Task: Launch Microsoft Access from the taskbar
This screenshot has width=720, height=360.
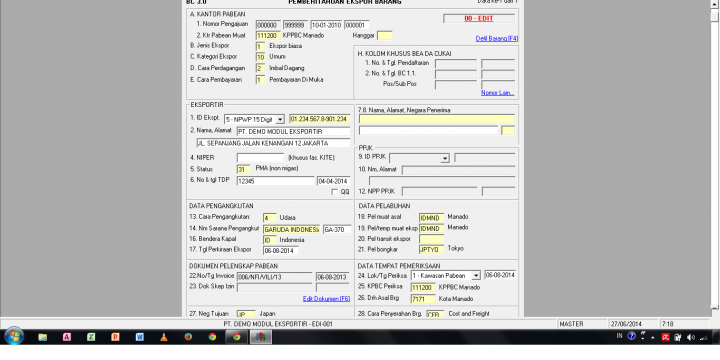Action: (67, 337)
